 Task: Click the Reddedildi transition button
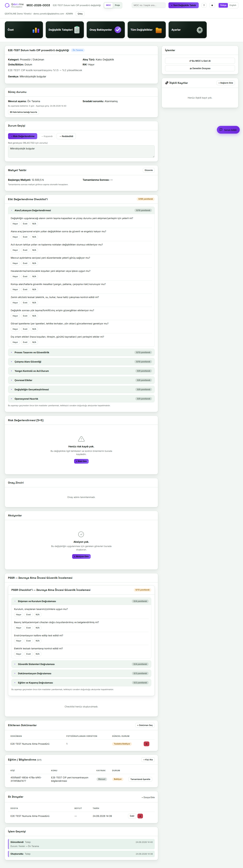click(x=66, y=136)
